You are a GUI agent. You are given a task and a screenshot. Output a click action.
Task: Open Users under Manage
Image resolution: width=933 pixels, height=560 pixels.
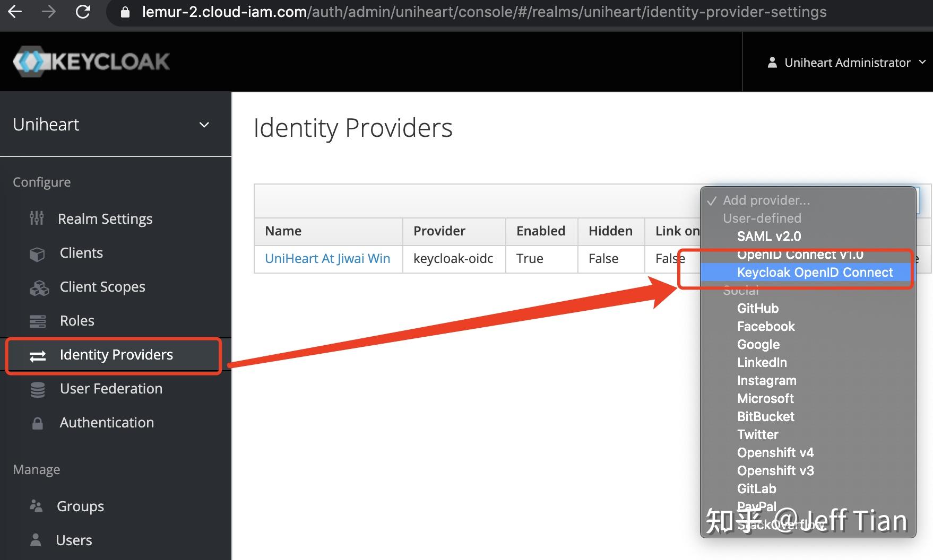tap(74, 540)
